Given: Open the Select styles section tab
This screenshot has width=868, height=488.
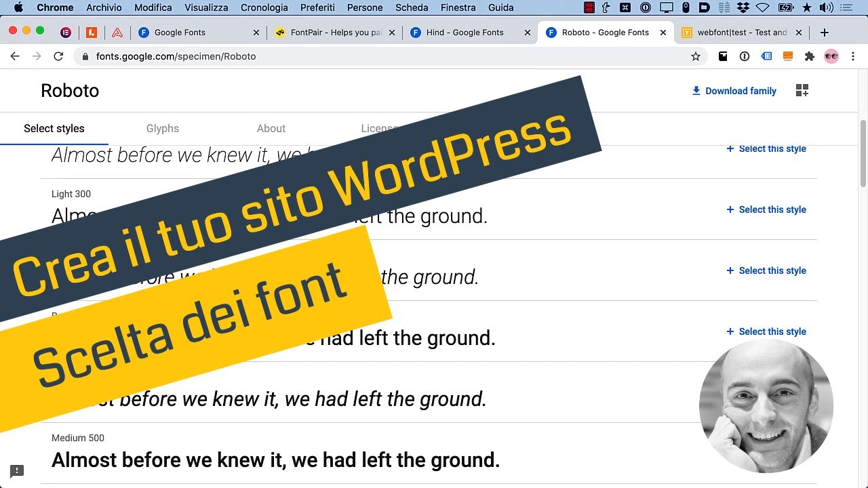Looking at the screenshot, I should coord(54,128).
